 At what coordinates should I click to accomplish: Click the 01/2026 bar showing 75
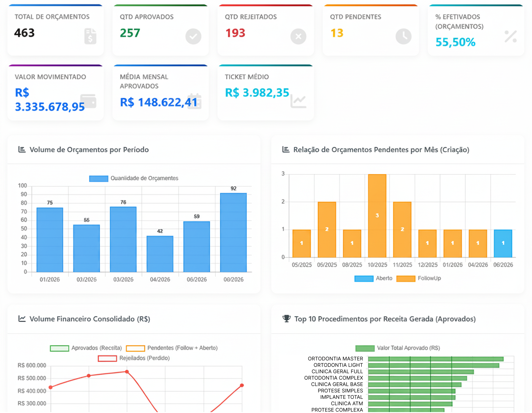50,240
